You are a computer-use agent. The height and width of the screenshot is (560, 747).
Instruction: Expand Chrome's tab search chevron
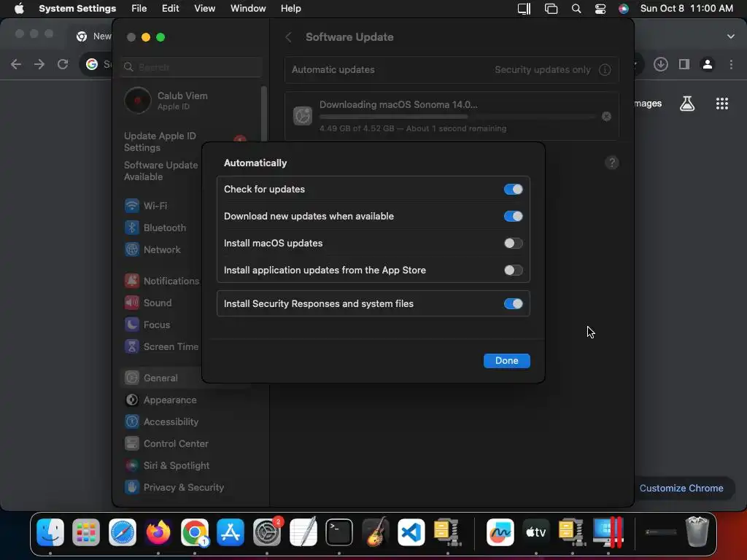tap(731, 36)
